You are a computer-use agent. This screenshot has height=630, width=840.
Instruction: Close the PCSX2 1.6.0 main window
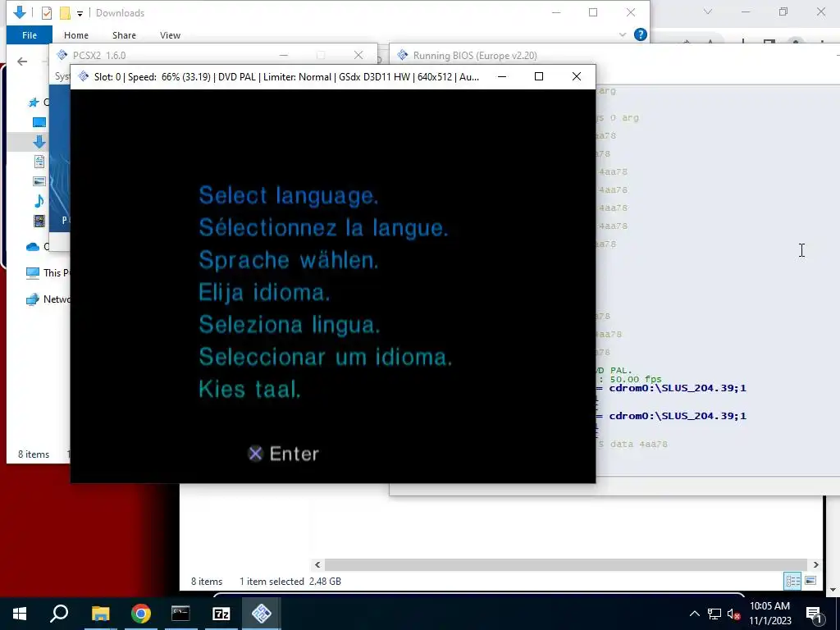pos(358,55)
